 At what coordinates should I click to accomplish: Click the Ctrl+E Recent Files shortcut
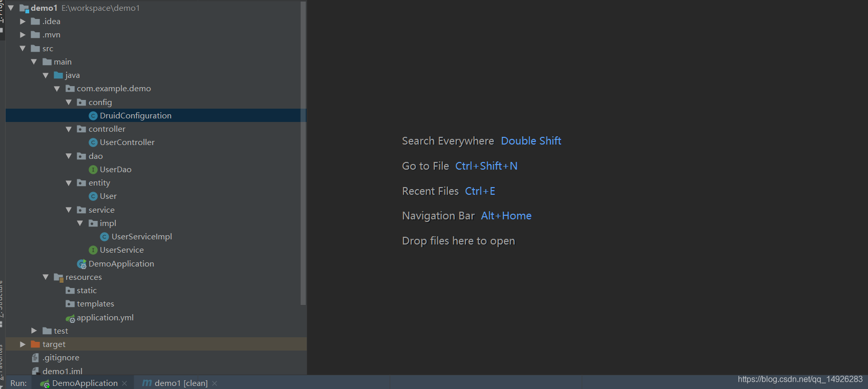coord(480,191)
